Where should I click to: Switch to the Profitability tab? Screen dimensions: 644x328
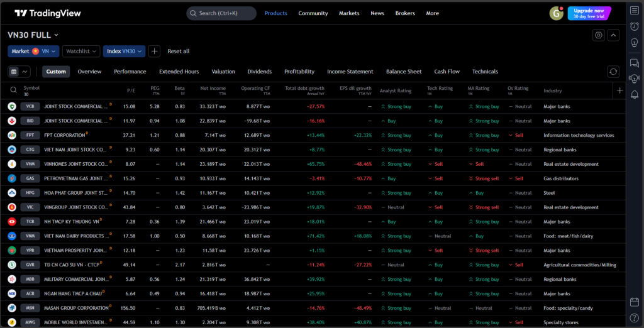pos(299,72)
